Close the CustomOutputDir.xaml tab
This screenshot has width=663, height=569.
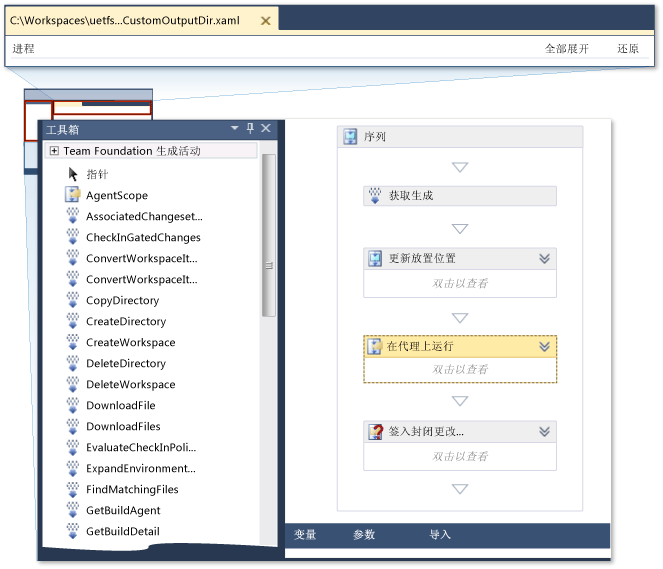pyautogui.click(x=266, y=21)
